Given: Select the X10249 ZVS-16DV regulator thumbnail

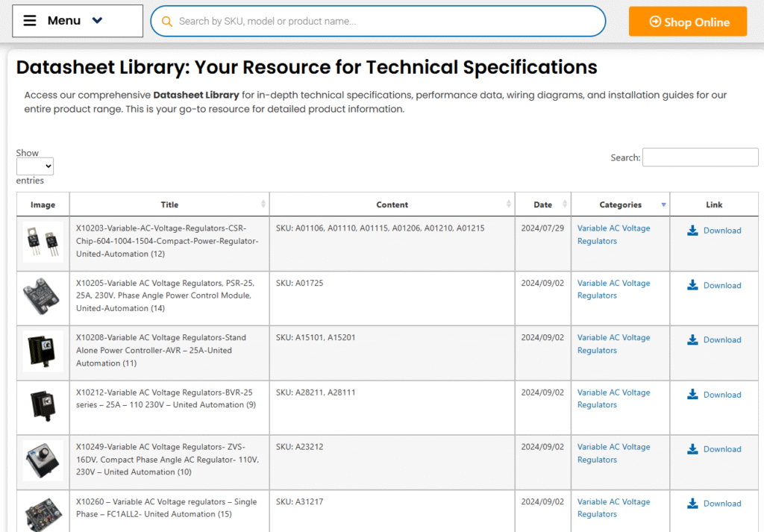Looking at the screenshot, I should click(x=43, y=460).
